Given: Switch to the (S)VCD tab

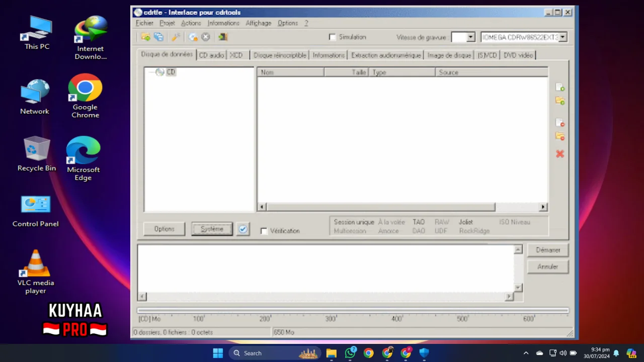Looking at the screenshot, I should [x=487, y=55].
